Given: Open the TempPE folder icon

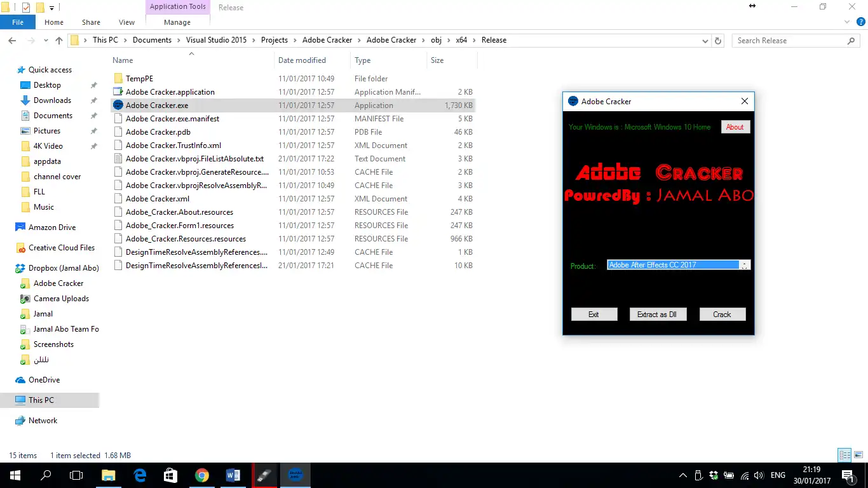Looking at the screenshot, I should click(x=118, y=79).
